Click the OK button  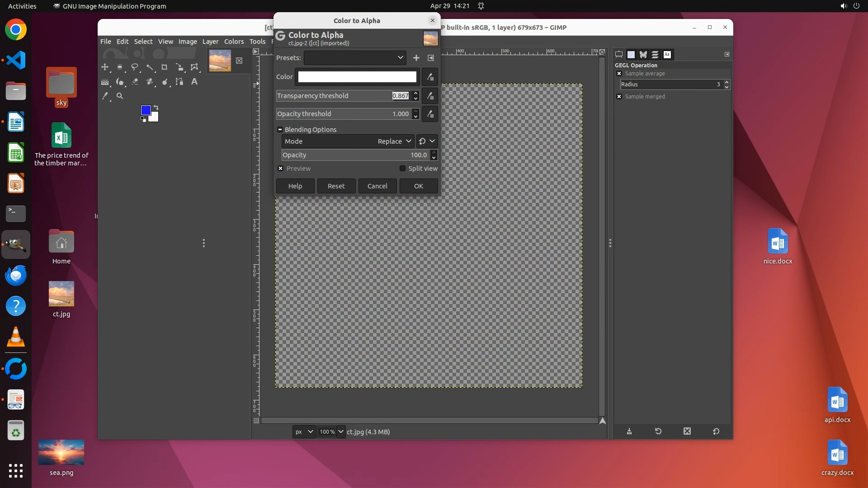coord(418,186)
